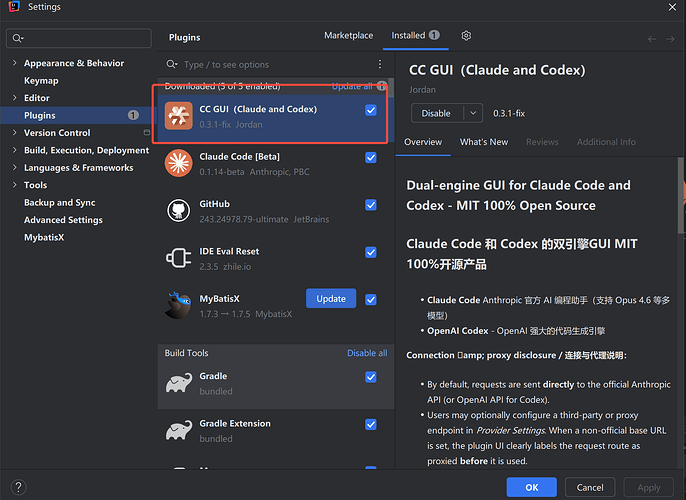Navigate back with the left arrow
Image resolution: width=686 pixels, height=500 pixels.
652,39
